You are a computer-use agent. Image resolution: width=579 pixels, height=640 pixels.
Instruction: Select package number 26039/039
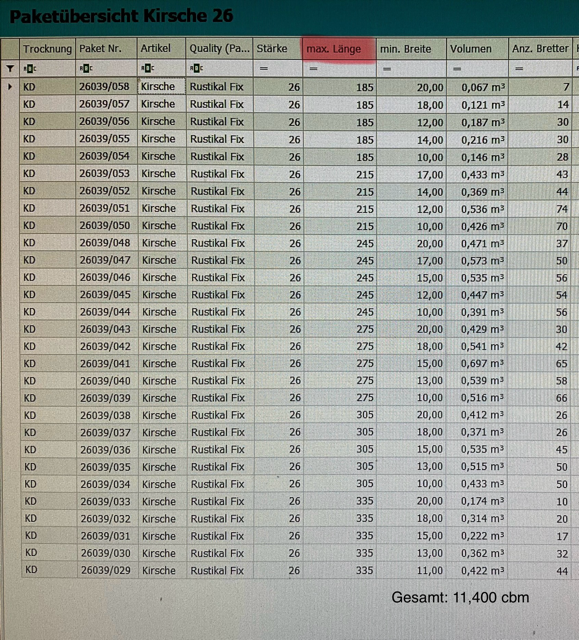coord(105,398)
